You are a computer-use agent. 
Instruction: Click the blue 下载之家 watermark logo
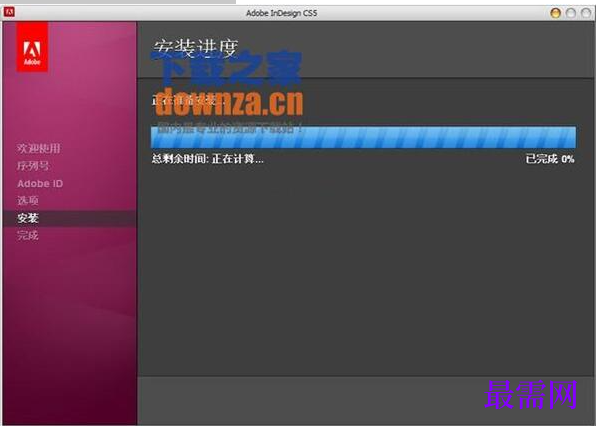(x=227, y=68)
